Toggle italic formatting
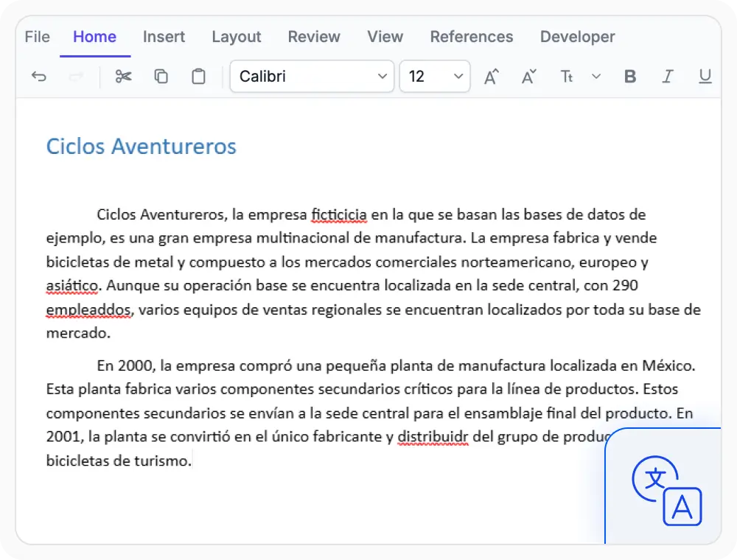Image resolution: width=737 pixels, height=560 pixels. 668,77
